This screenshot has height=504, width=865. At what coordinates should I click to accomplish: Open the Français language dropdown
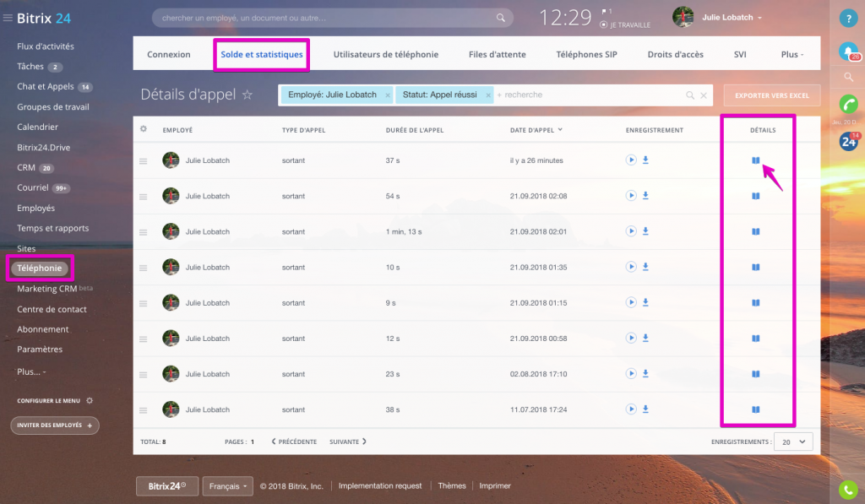228,485
